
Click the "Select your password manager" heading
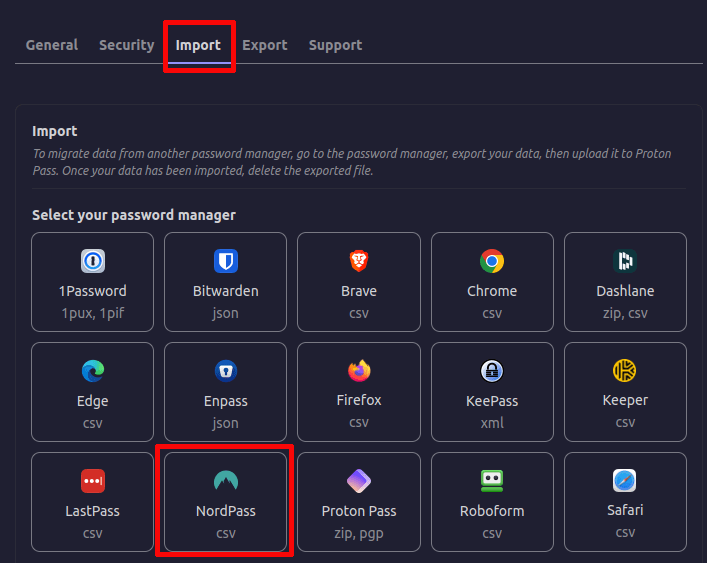(x=134, y=215)
